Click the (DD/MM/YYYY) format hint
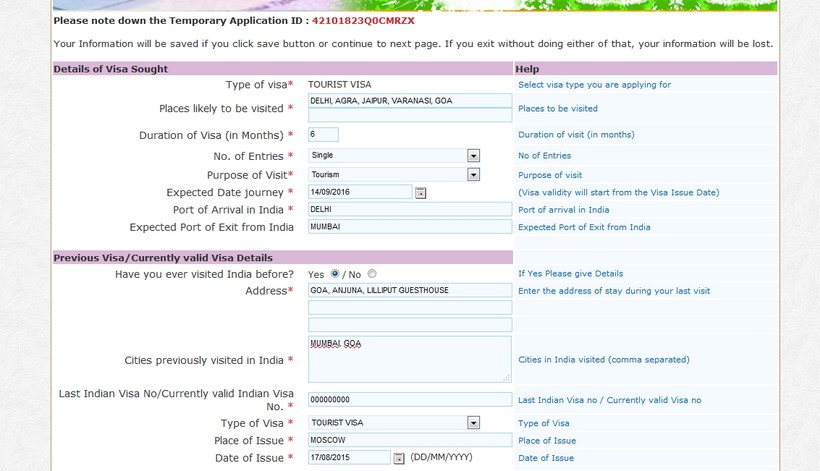 (441, 457)
